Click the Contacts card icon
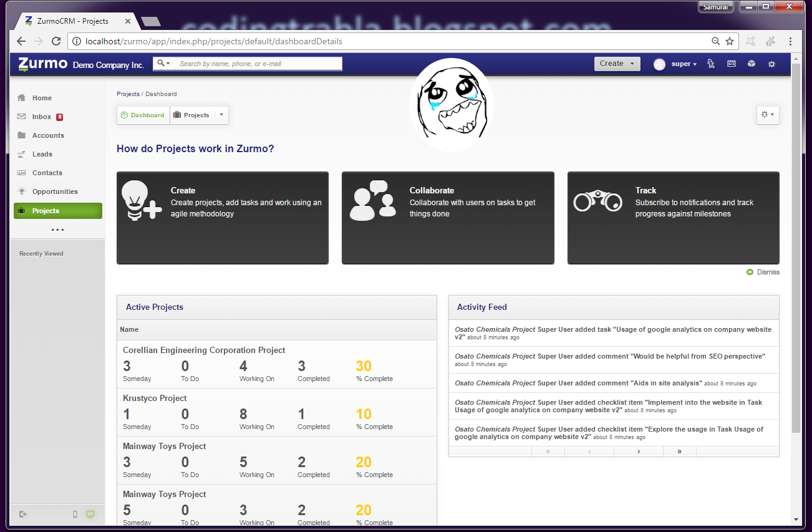 pos(22,173)
